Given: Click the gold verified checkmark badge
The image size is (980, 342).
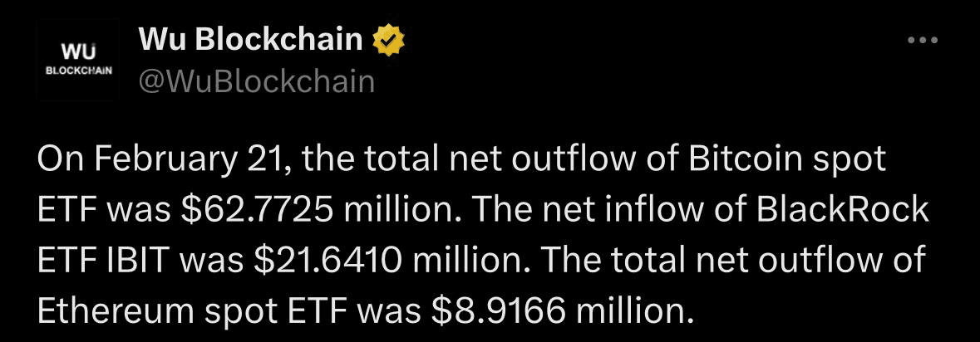Looking at the screenshot, I should [x=389, y=41].
